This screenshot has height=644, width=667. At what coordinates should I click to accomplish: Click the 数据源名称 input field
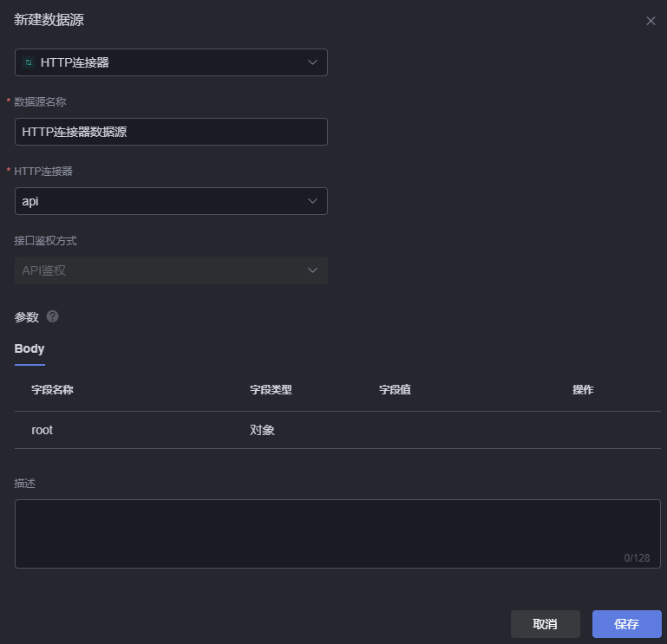171,132
